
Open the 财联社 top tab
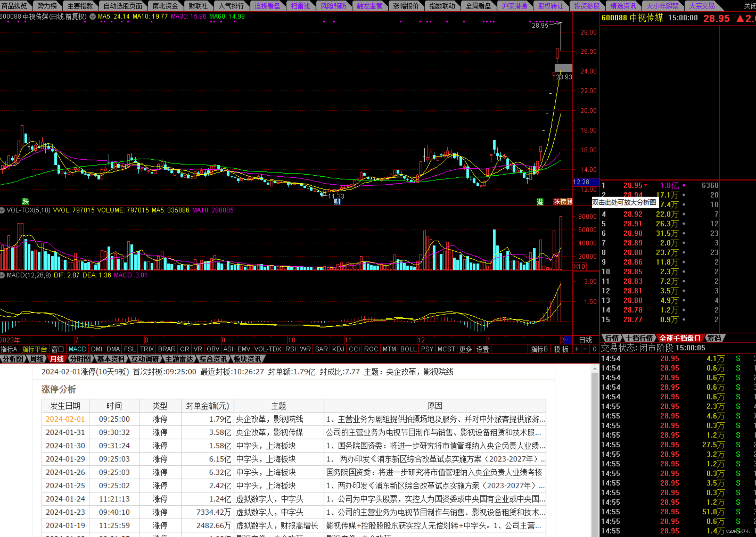click(x=198, y=6)
